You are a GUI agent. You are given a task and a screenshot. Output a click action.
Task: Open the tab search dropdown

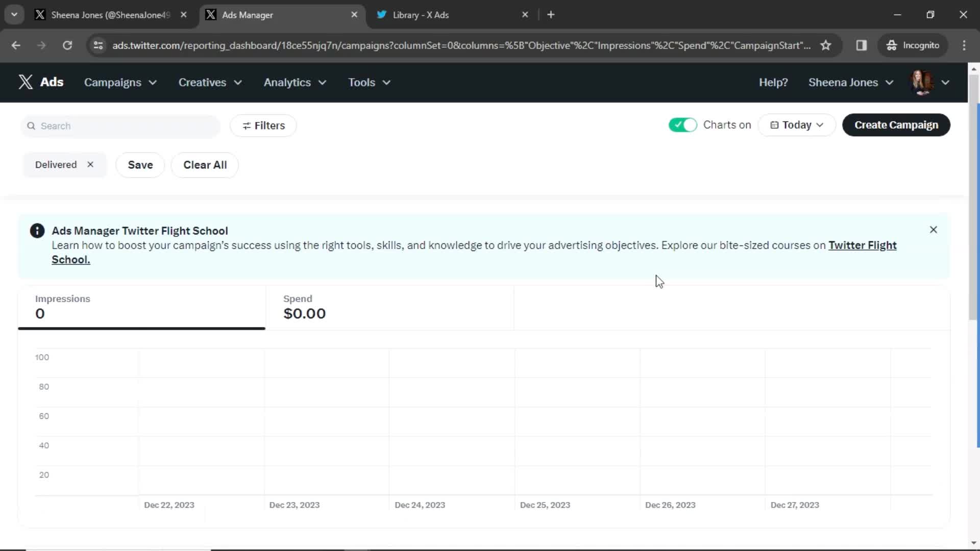(14, 15)
